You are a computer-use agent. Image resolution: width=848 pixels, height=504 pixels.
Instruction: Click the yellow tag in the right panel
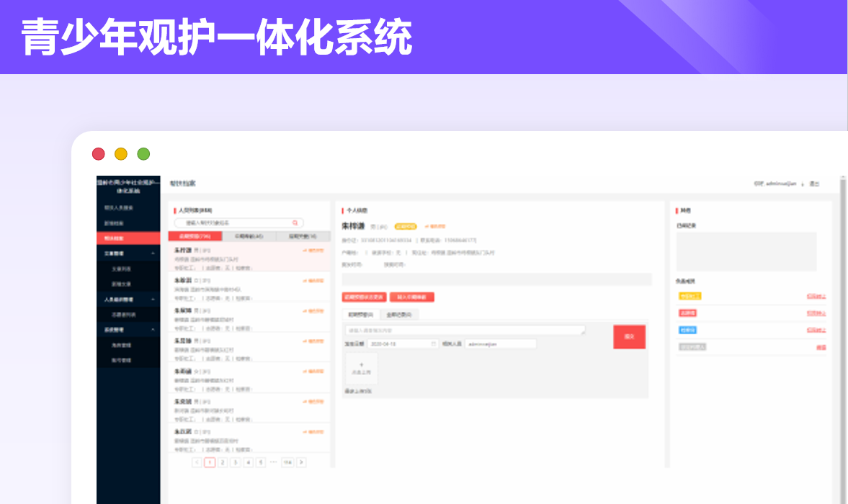click(x=689, y=296)
